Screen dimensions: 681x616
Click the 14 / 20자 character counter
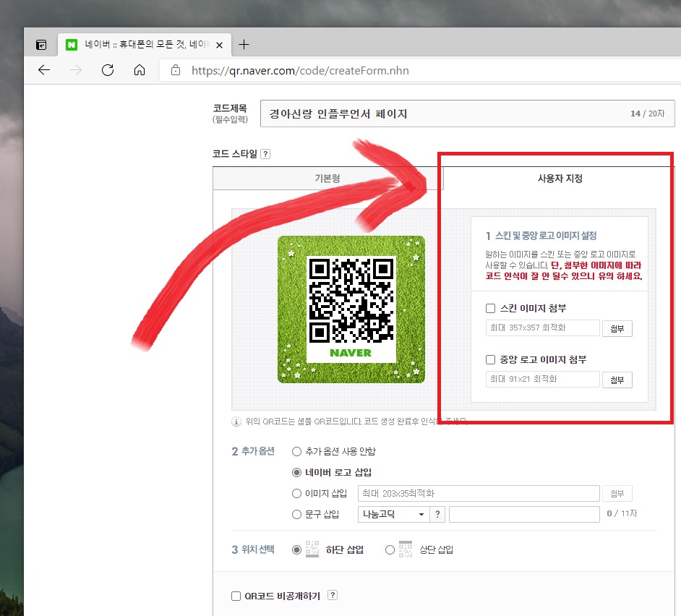[x=648, y=114]
